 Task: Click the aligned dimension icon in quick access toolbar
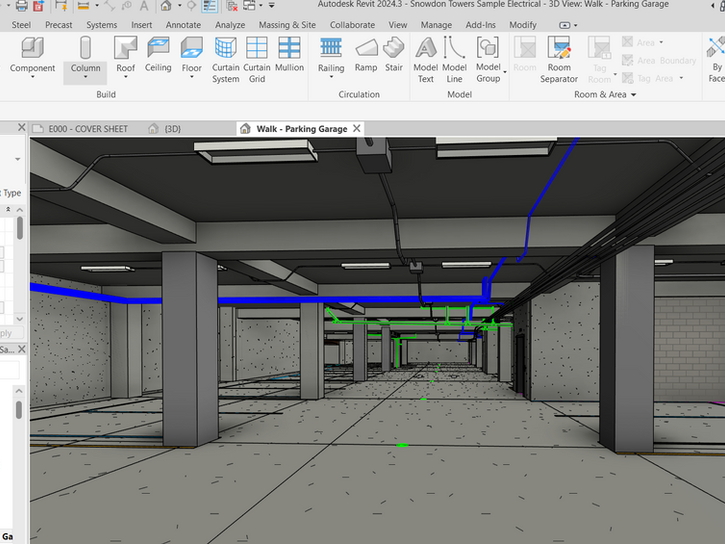click(110, 6)
